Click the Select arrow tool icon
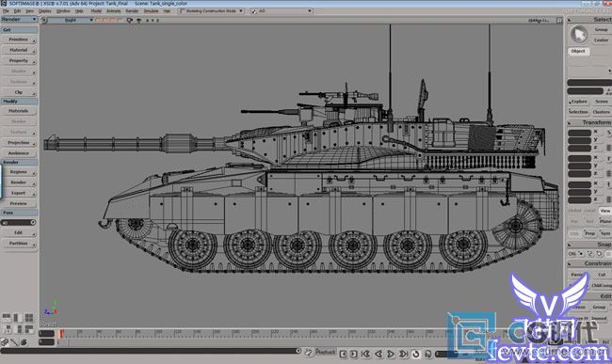612x364 pixels. click(x=579, y=35)
